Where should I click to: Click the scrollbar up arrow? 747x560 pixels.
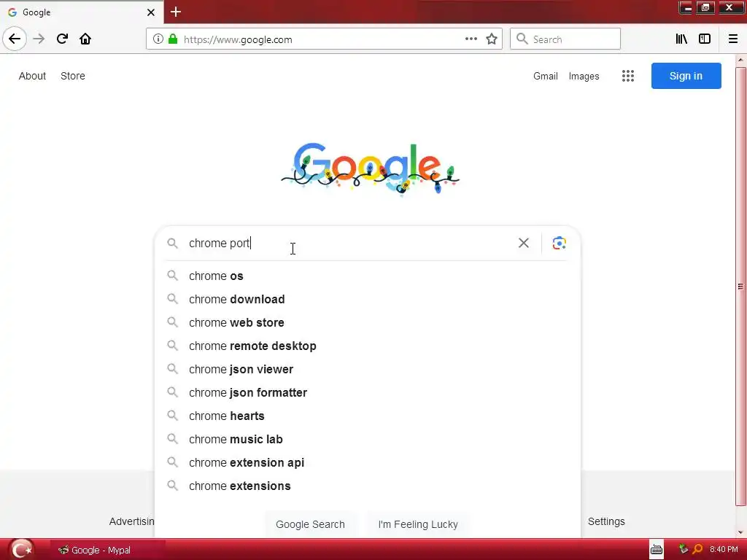point(740,60)
